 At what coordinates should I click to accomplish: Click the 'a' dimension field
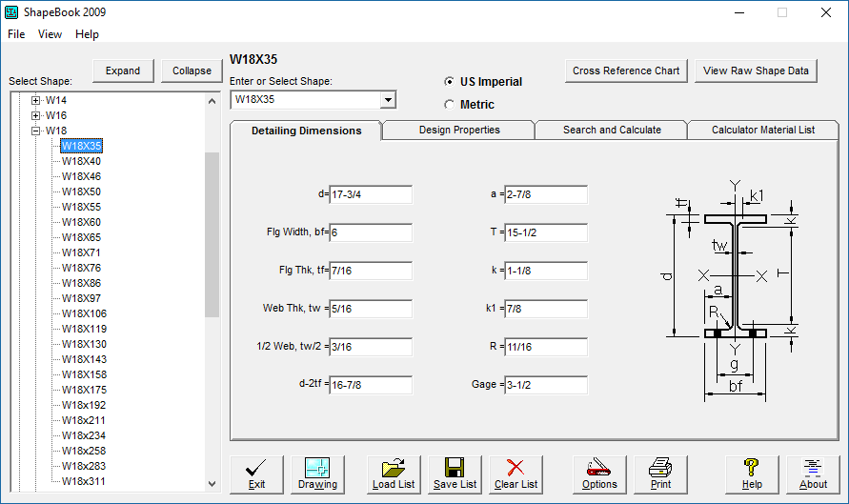(x=546, y=194)
